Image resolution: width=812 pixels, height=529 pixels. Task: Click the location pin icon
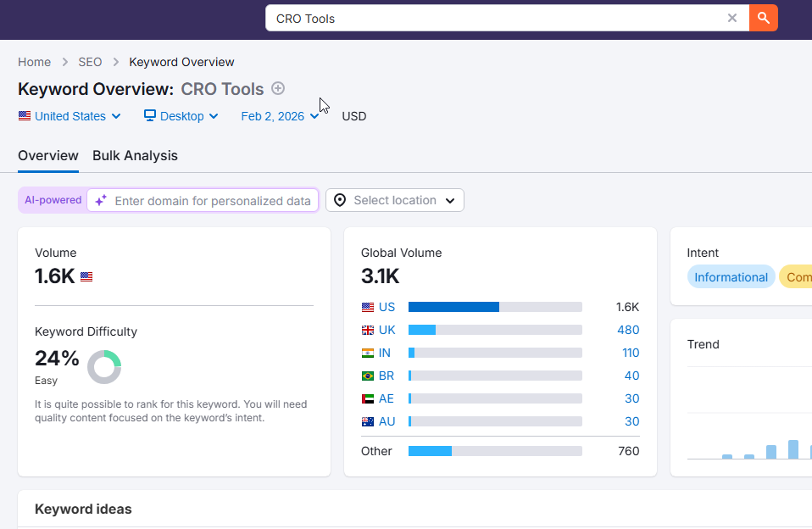coord(340,201)
